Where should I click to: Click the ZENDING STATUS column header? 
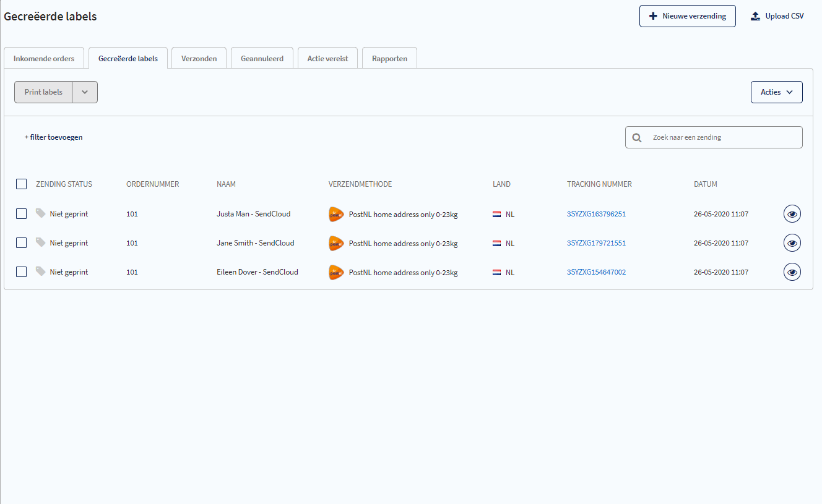click(64, 184)
